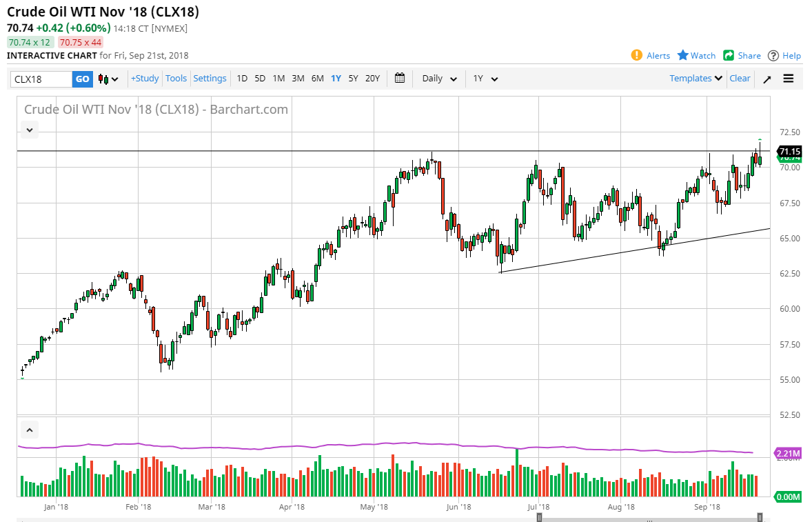
Task: Collapse the volume study panel chevron
Action: (29, 429)
